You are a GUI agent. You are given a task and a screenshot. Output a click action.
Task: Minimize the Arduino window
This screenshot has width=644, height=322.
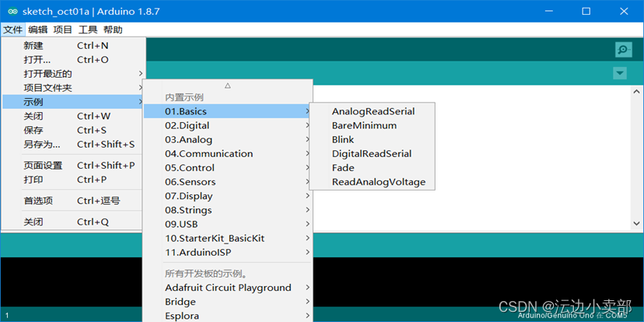tap(549, 12)
